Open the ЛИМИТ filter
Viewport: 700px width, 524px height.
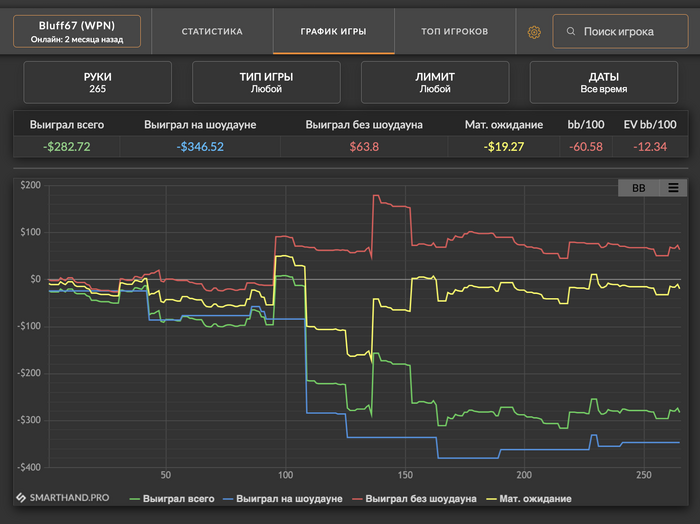point(435,83)
